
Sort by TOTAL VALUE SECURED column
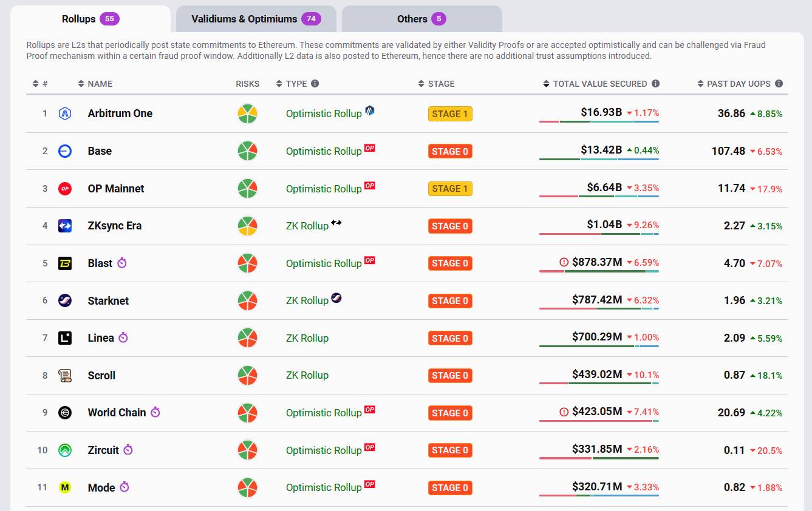coord(595,84)
